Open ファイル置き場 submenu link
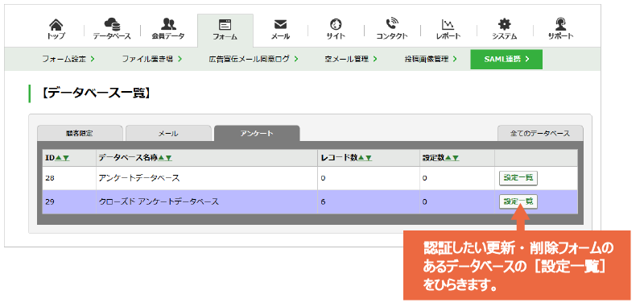The height and width of the screenshot is (307, 644). (x=152, y=59)
